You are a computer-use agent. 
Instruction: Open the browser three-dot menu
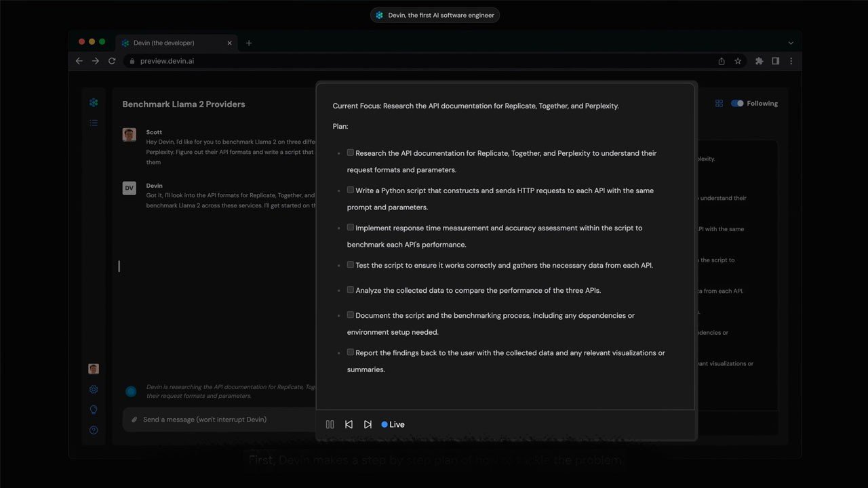pyautogui.click(x=791, y=61)
